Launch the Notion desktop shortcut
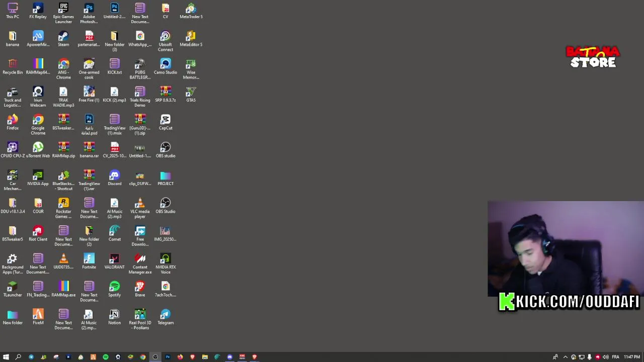644x362 pixels. pos(114,317)
